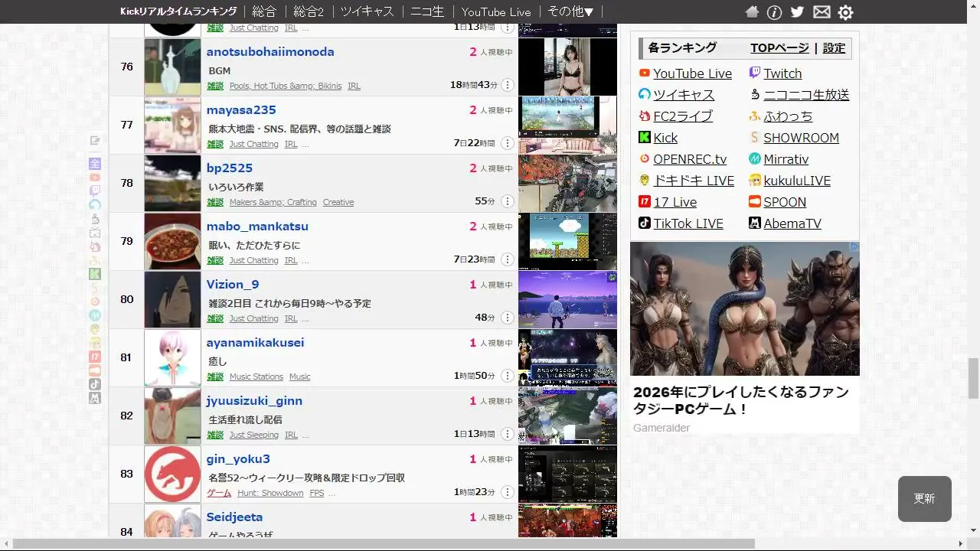Open the three-dot menu for mabo_mankatsu
The width and height of the screenshot is (980, 551).
508,259
